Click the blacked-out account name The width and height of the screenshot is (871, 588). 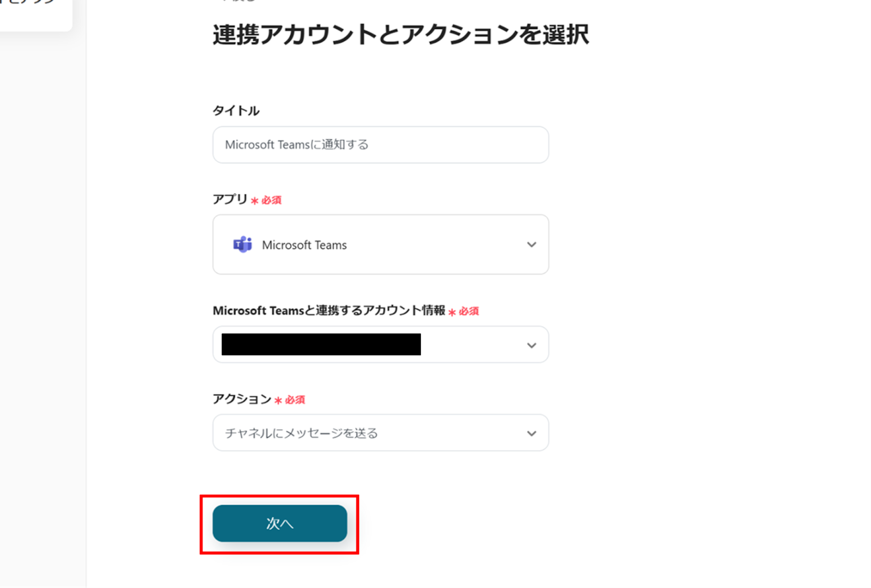tap(321, 345)
